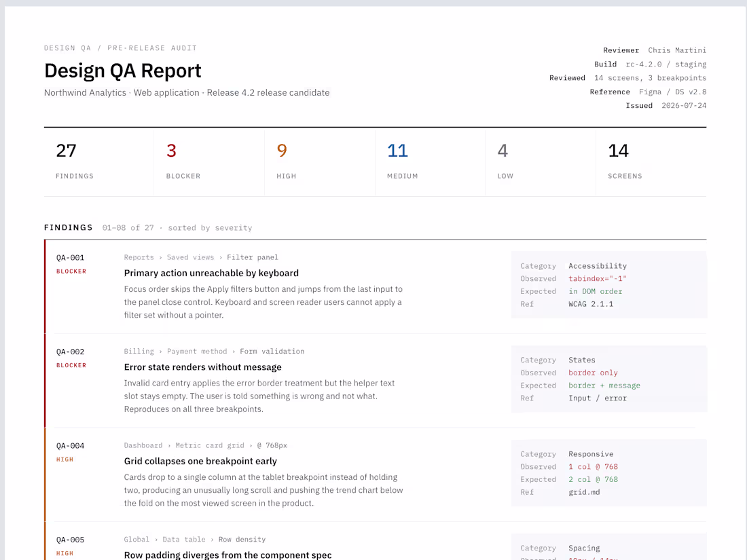This screenshot has height=560, width=747.
Task: Click the 11 Medium stat
Action: point(430,162)
